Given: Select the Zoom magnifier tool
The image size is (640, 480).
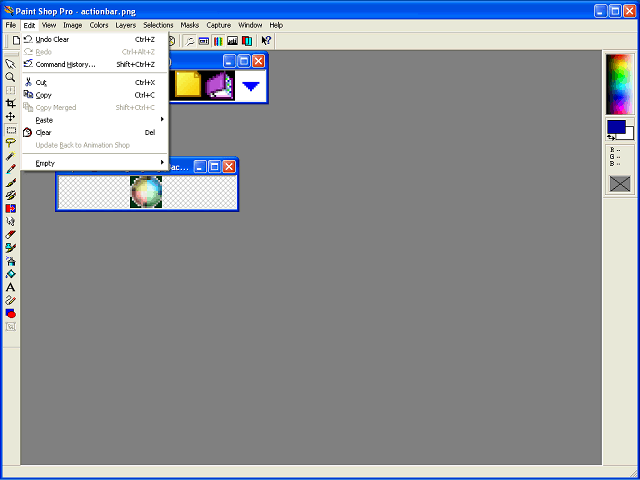Looking at the screenshot, I should click(x=11, y=77).
